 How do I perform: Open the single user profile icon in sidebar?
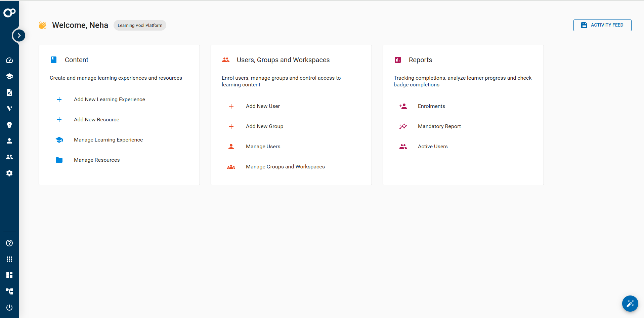point(9,141)
